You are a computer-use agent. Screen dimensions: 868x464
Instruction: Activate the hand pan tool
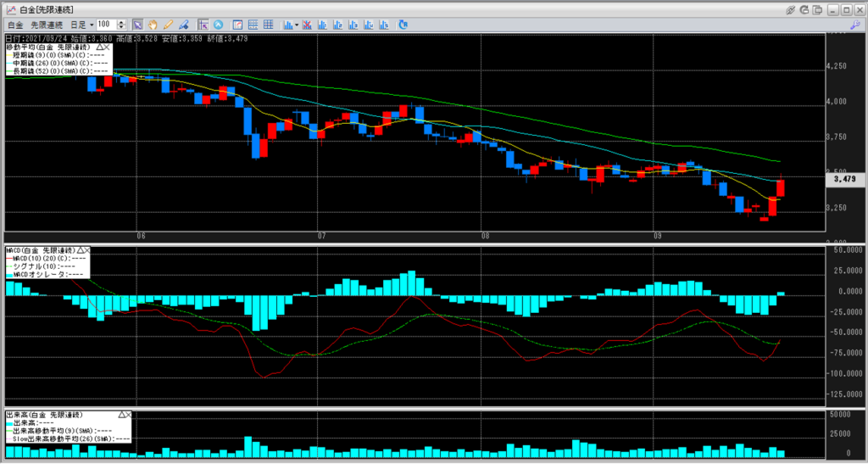[153, 25]
